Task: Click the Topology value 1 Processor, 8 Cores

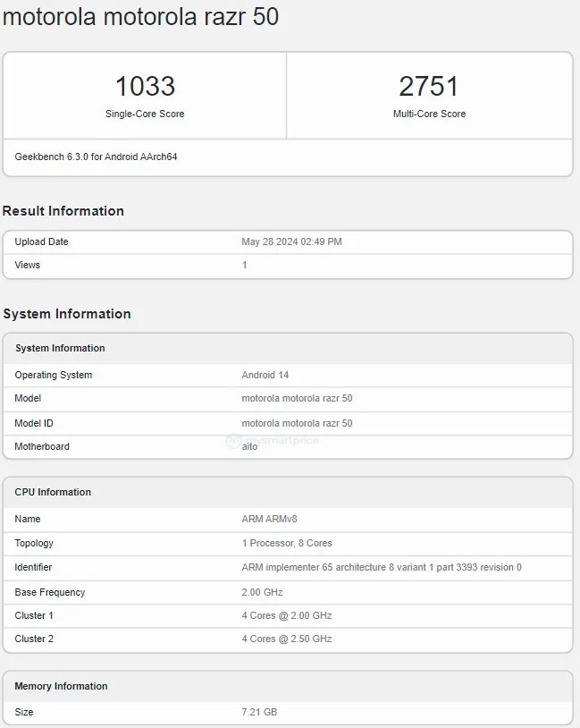Action: [286, 543]
